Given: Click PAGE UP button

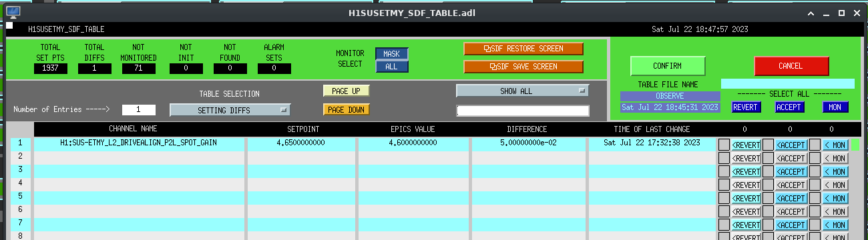Looking at the screenshot, I should [346, 91].
